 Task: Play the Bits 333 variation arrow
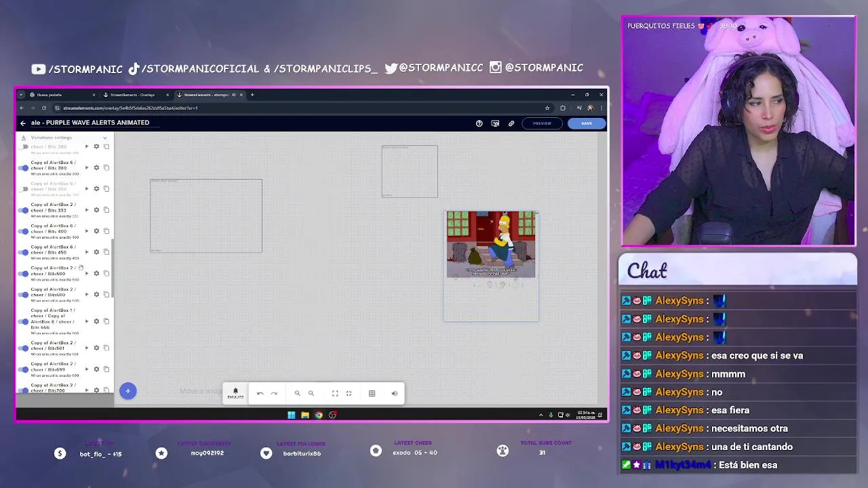tap(86, 209)
